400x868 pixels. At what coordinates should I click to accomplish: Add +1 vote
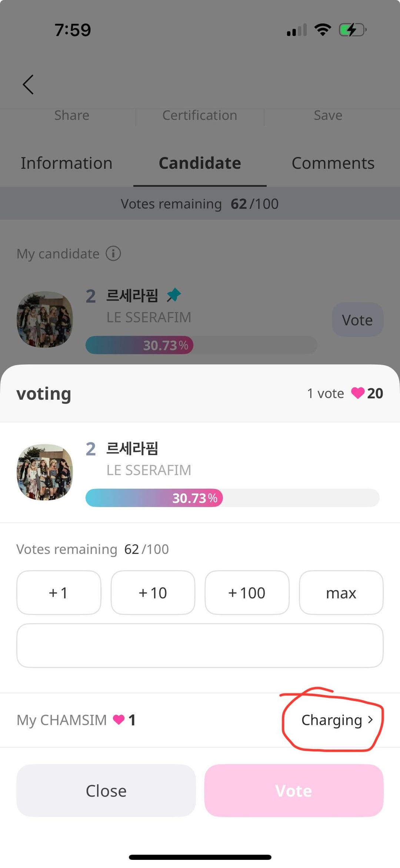59,593
